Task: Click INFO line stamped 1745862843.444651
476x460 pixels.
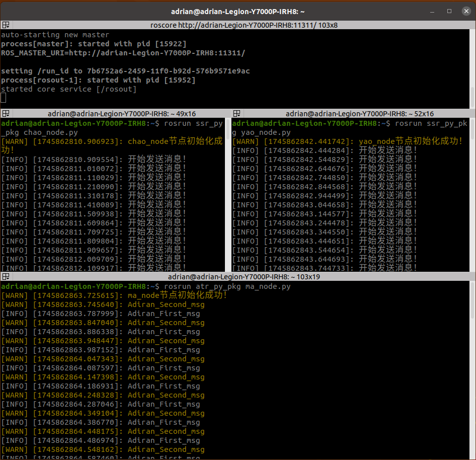Action: (x=325, y=241)
